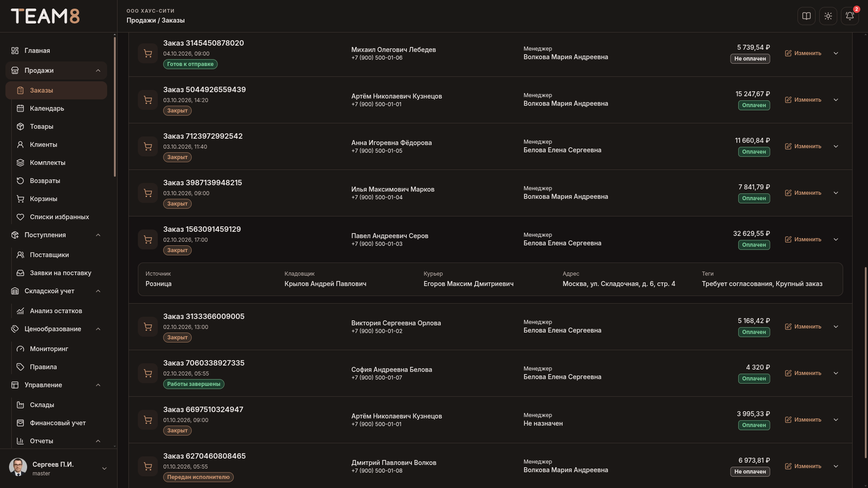868x488 pixels.
Task: Click the Возвраты return icon
Action: (20, 181)
